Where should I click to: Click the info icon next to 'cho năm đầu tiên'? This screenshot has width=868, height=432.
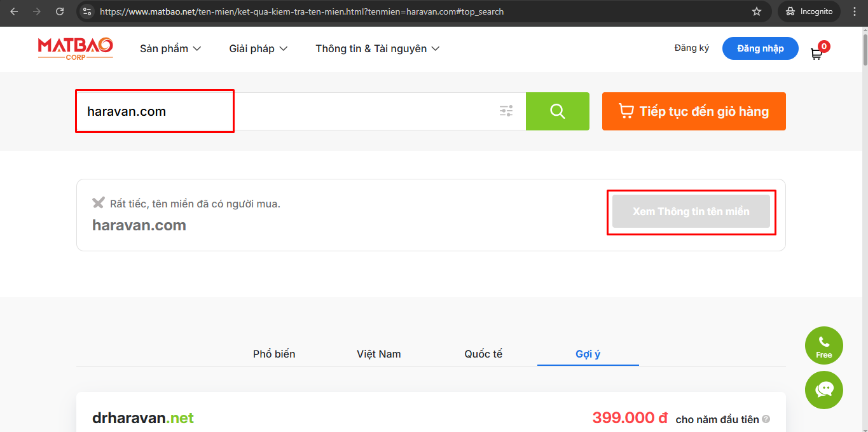[766, 419]
